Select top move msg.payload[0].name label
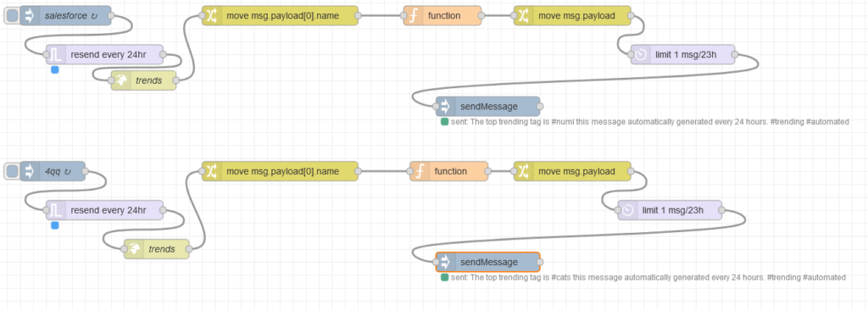Viewport: 868px width, 310px height. (x=282, y=16)
